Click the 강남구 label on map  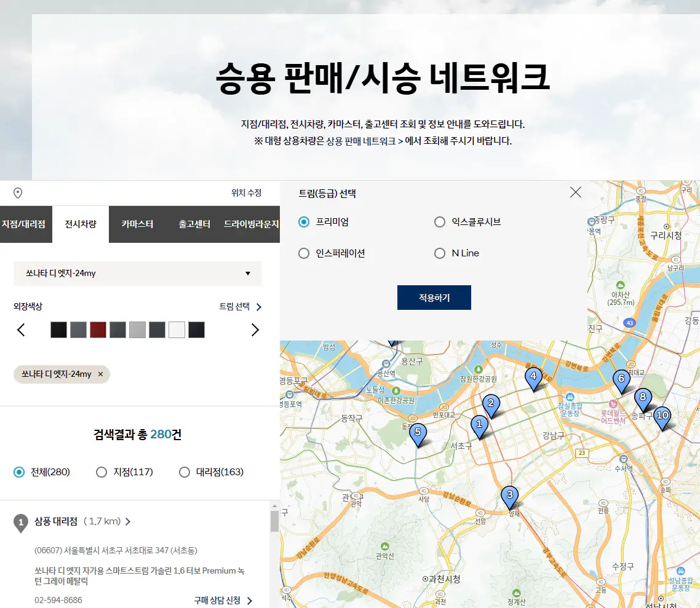(553, 435)
